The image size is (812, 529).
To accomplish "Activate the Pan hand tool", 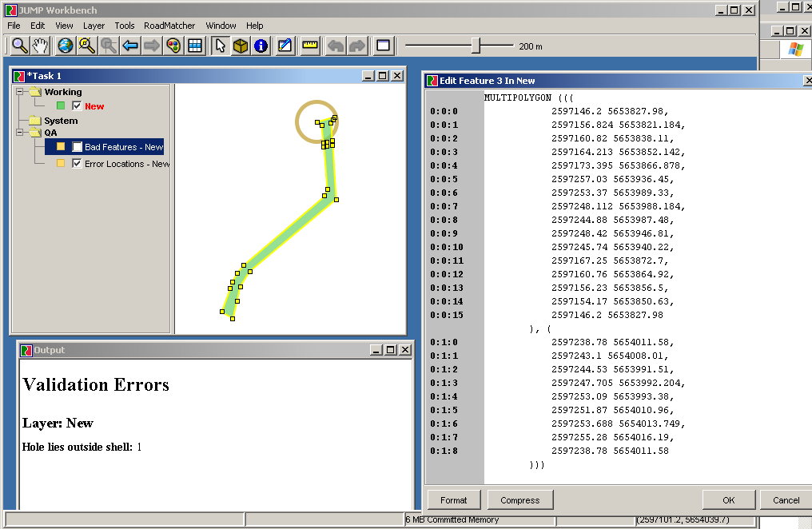I will click(40, 46).
